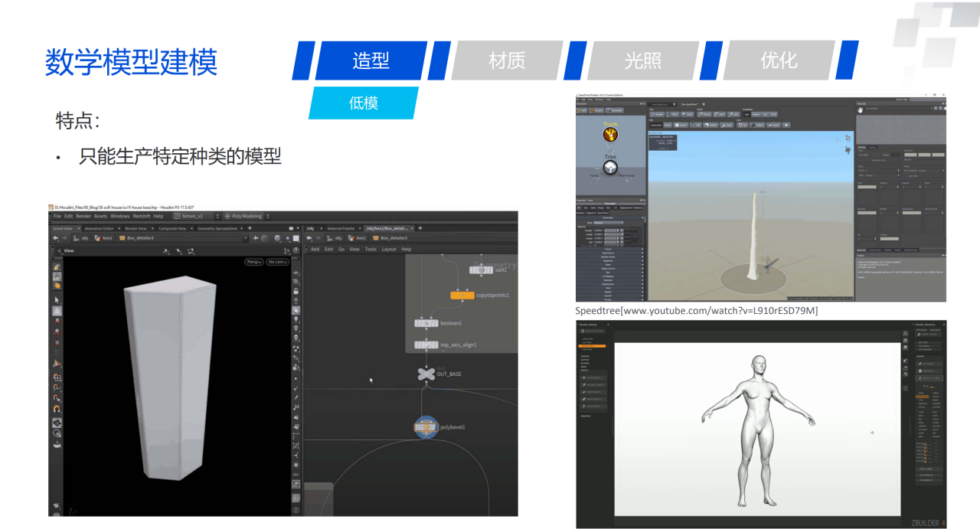Click the 材质 section button
The height and width of the screenshot is (529, 980).
click(x=507, y=60)
